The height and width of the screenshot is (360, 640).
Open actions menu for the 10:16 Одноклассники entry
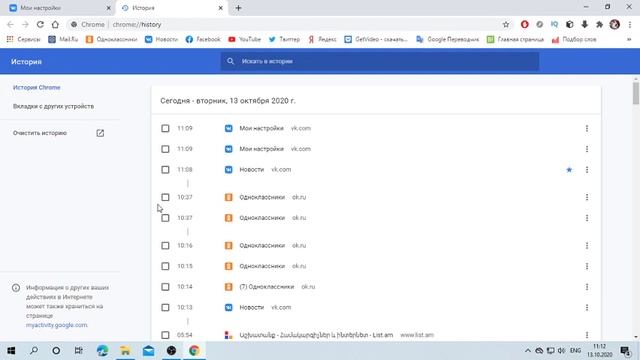(587, 246)
